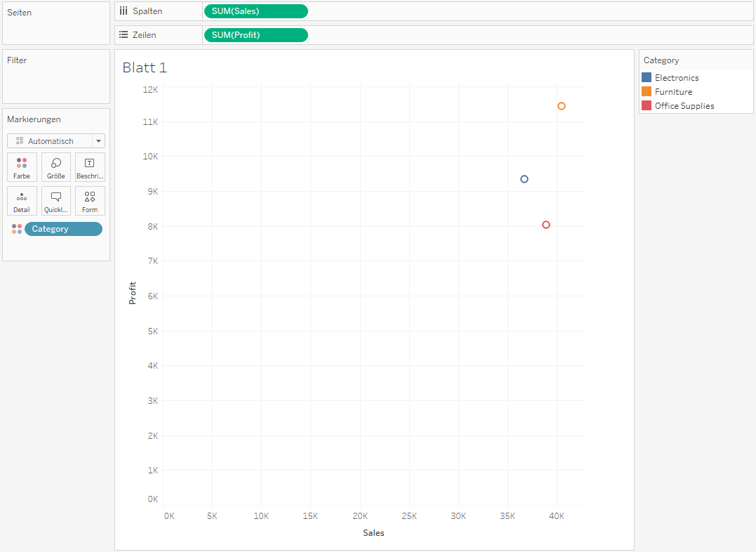Select the SUM(Sales) pill in Spalten
Screen dimensions: 756x552
click(x=256, y=11)
